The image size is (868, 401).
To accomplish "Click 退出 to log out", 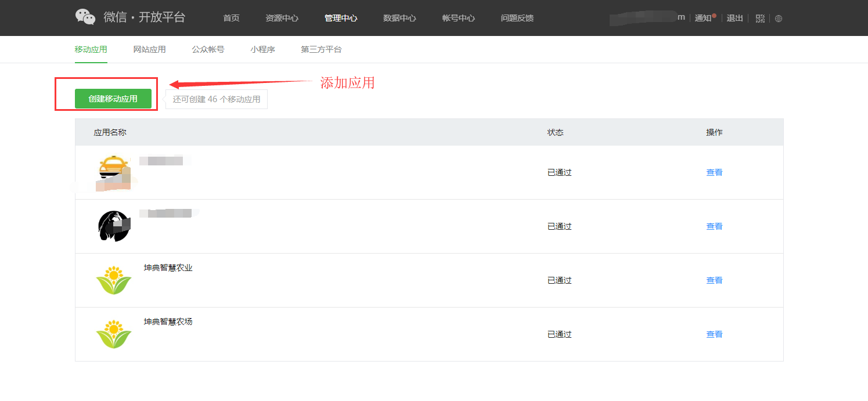I will point(734,18).
